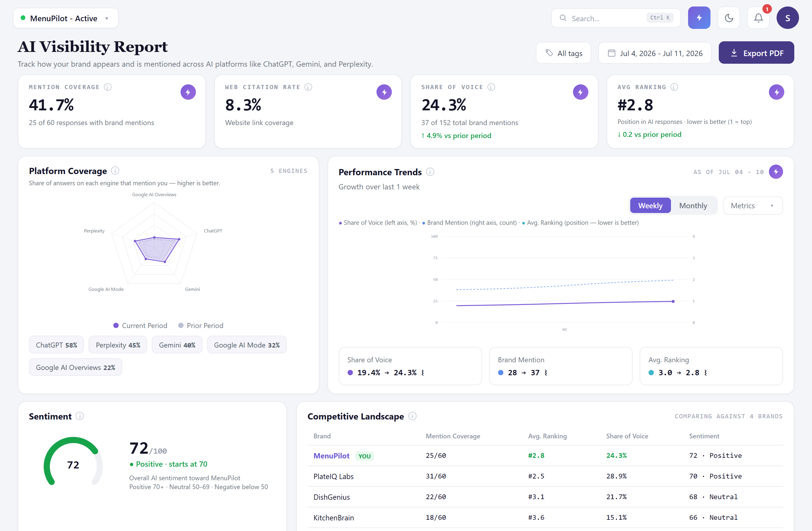Click the Brand column header
The height and width of the screenshot is (531, 812).
(322, 436)
